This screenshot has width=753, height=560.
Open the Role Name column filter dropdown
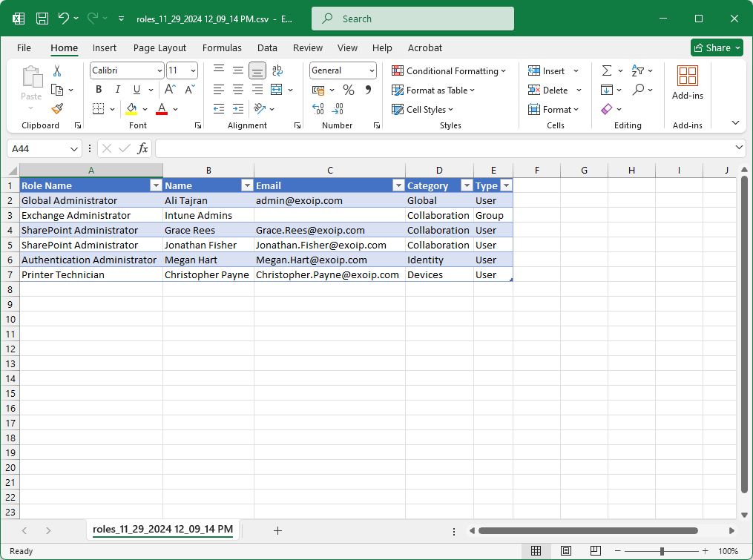tap(156, 185)
